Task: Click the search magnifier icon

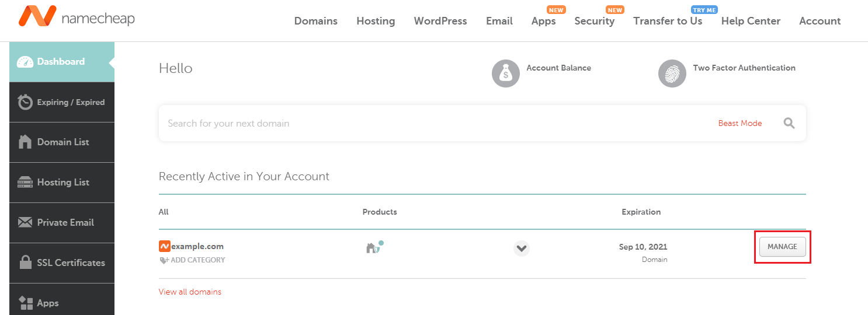Action: (789, 123)
